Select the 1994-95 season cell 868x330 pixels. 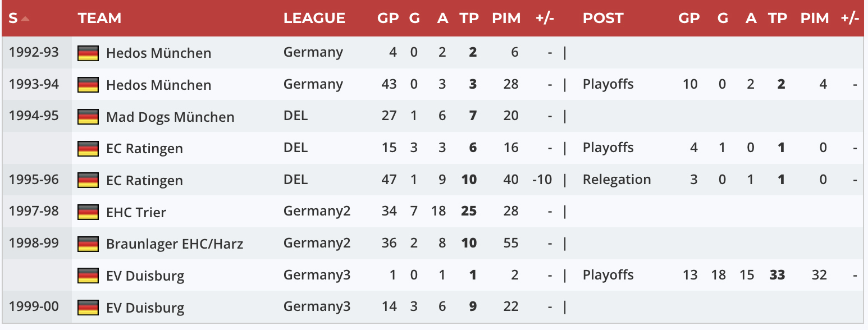(x=34, y=116)
